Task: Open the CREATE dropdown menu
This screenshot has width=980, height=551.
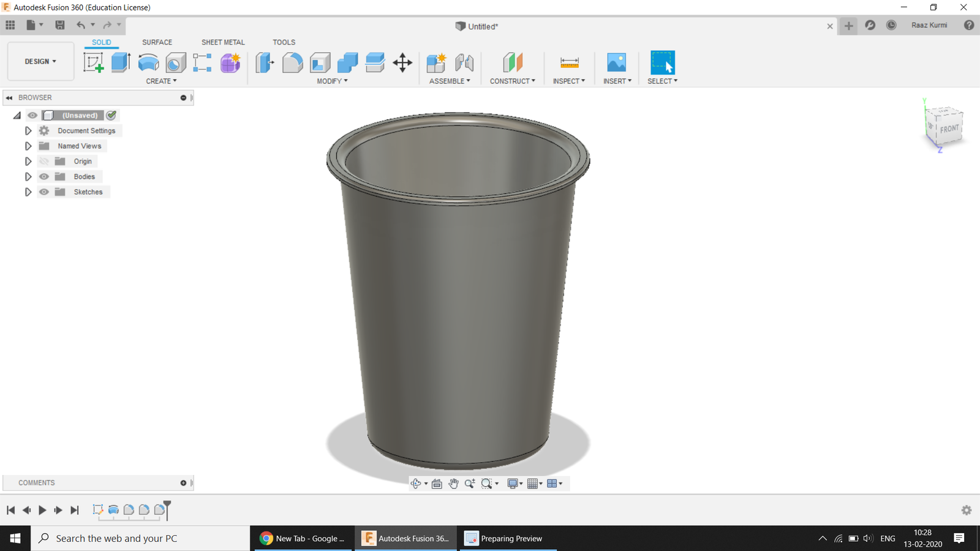Action: tap(161, 81)
